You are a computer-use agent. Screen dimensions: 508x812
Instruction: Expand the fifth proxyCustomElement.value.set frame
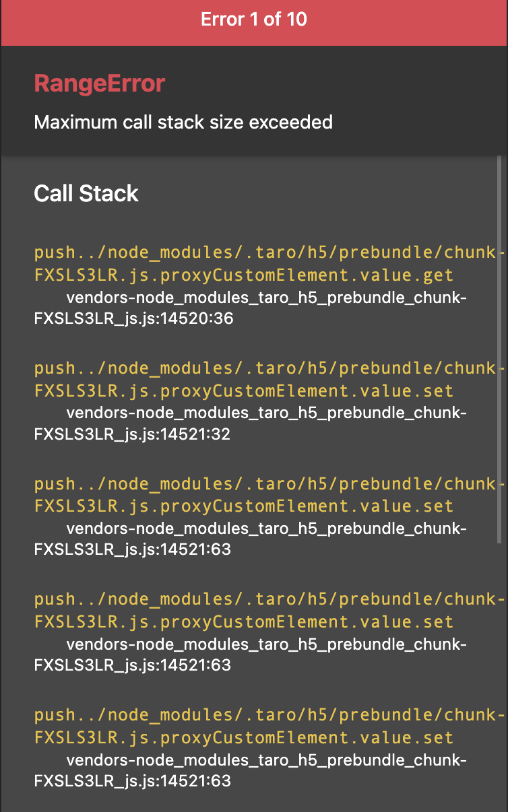(x=256, y=726)
